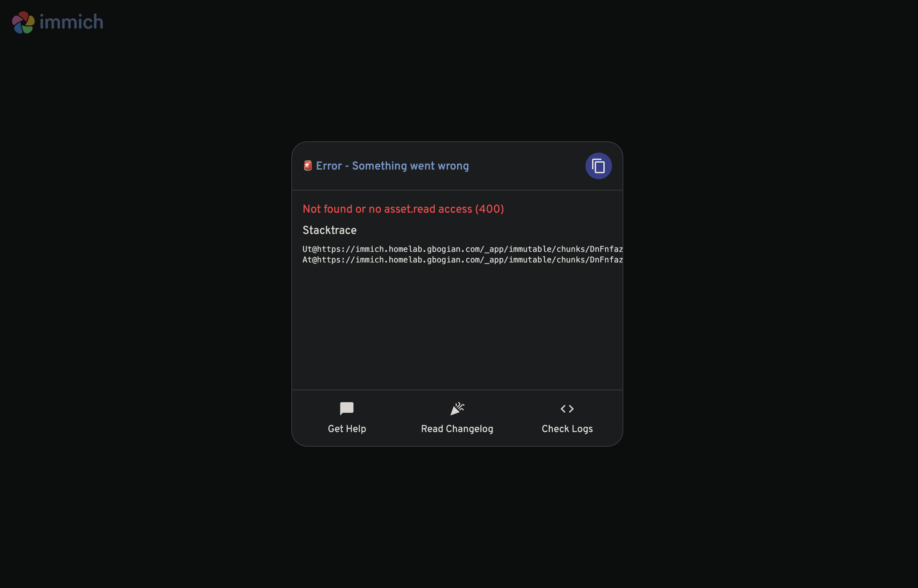This screenshot has width=918, height=588.
Task: Click the "Error - Something went wrong" title
Action: point(392,166)
